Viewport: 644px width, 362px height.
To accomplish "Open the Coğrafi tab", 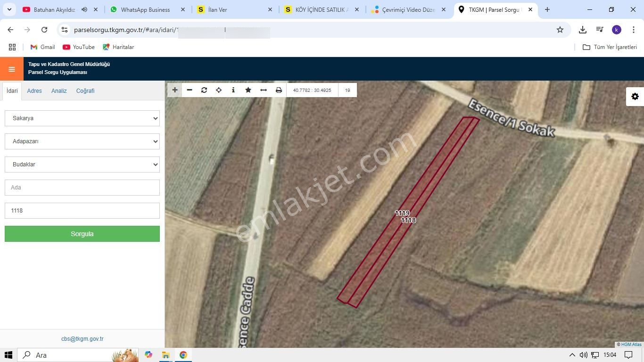I will click(85, 91).
